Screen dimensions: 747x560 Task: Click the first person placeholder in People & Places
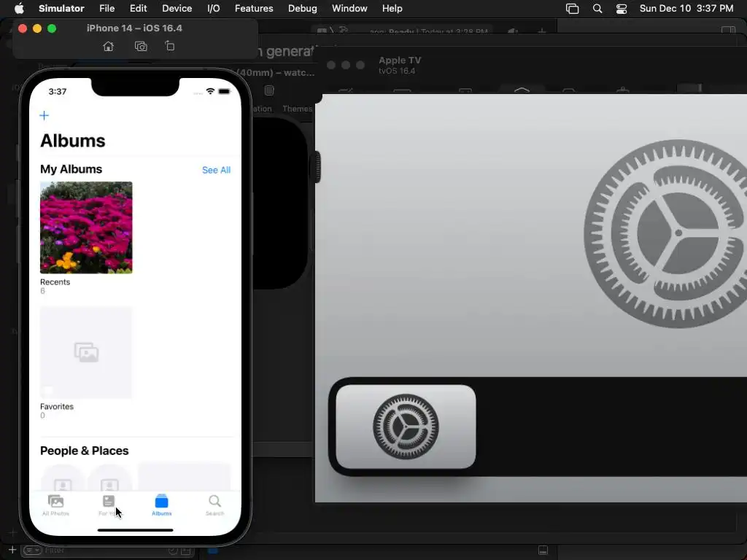(x=63, y=478)
